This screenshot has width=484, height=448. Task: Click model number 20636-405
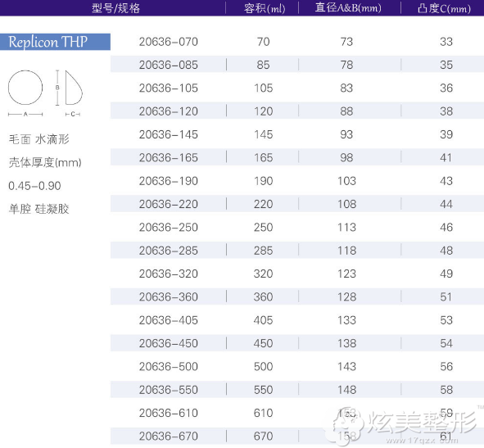(x=168, y=320)
